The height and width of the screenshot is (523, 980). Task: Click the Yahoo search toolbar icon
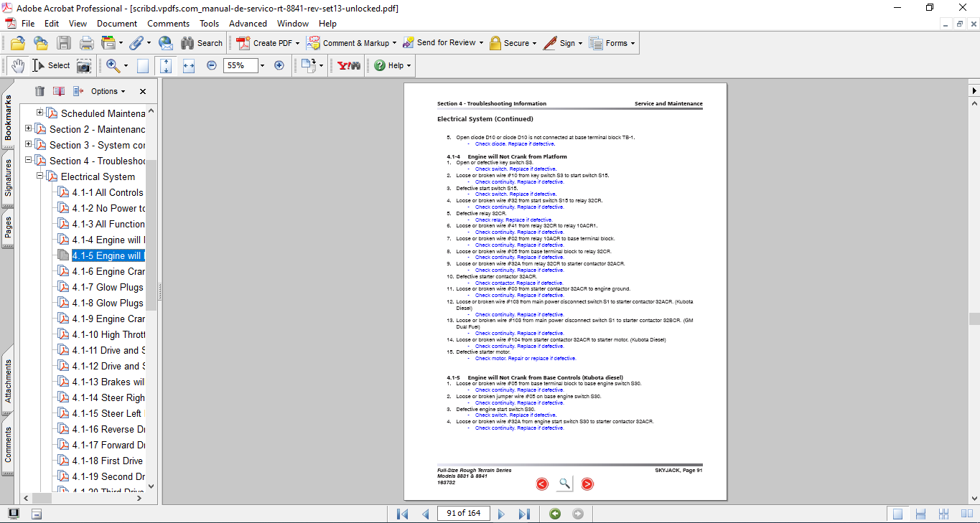pos(349,65)
